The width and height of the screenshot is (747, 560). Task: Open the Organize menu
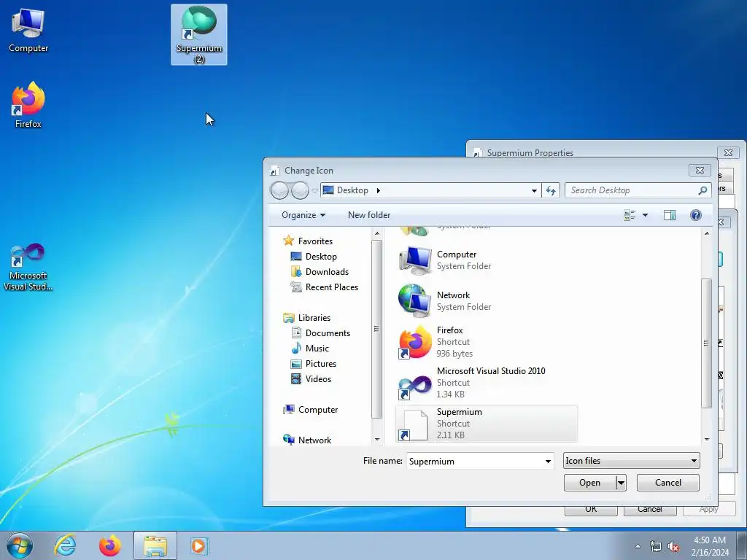(303, 215)
